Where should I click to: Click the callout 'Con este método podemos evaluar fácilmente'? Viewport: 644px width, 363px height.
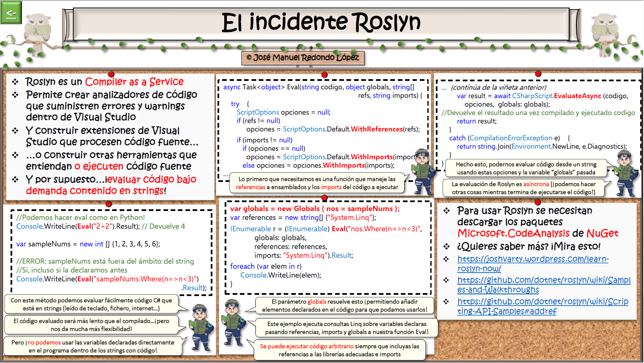91,304
